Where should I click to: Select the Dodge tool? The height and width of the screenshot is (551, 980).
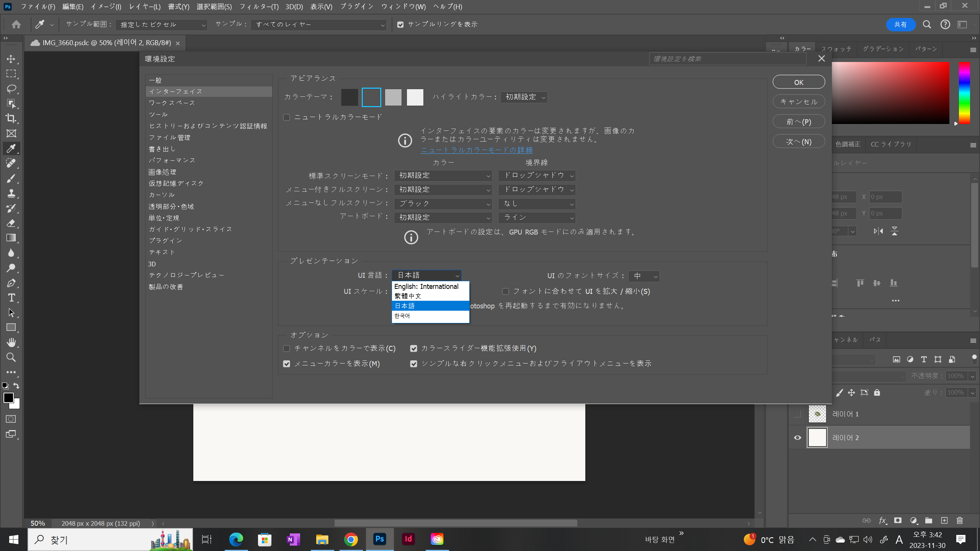[x=11, y=268]
